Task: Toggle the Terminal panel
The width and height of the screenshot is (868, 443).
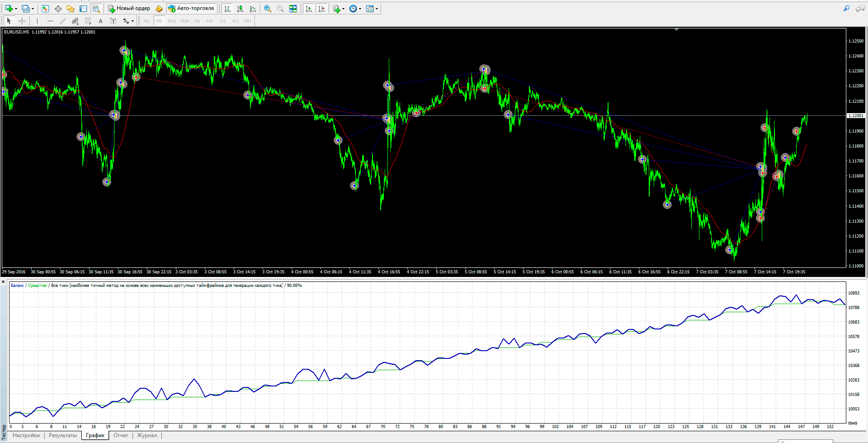Action: (83, 9)
